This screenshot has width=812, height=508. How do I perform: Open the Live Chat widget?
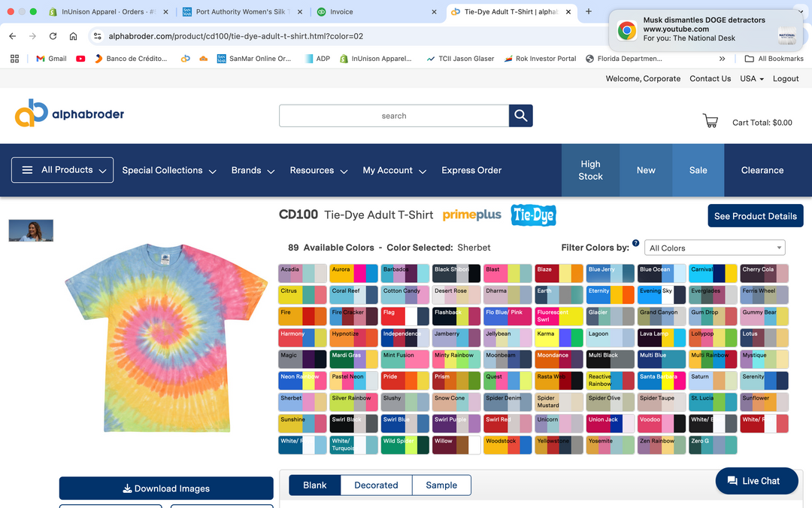click(756, 481)
